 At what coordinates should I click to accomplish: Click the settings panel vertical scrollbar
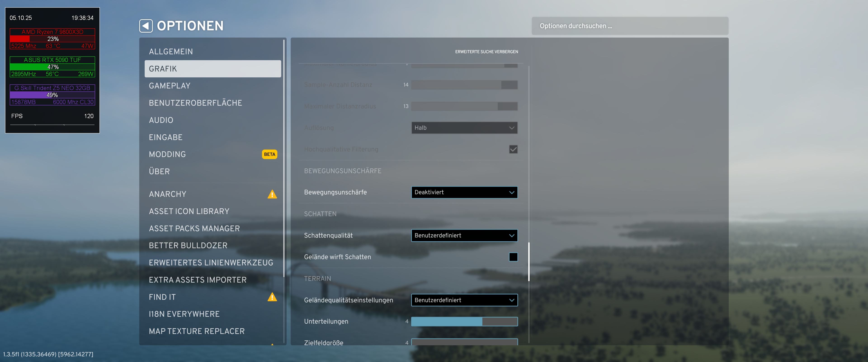[x=529, y=262]
